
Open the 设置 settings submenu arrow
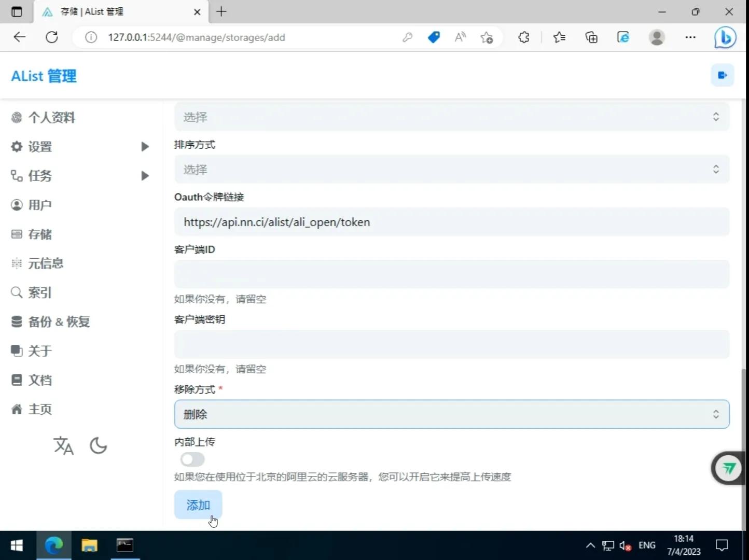(x=145, y=147)
